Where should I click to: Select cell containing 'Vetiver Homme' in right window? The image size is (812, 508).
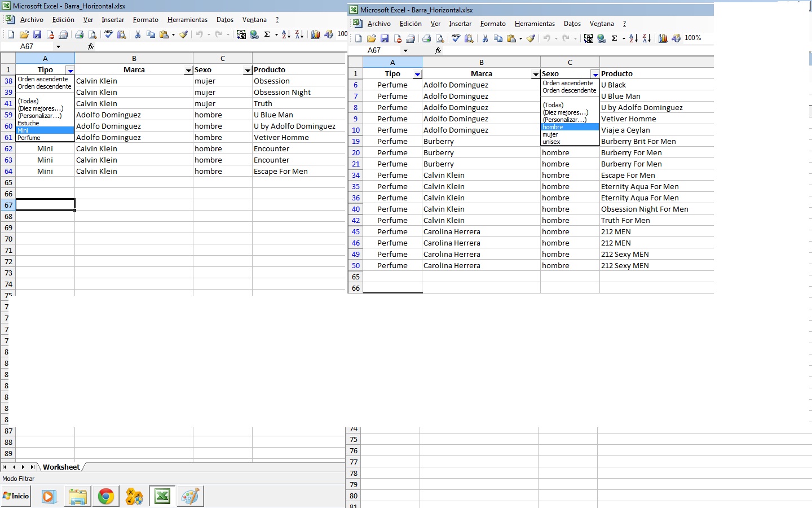pyautogui.click(x=628, y=119)
